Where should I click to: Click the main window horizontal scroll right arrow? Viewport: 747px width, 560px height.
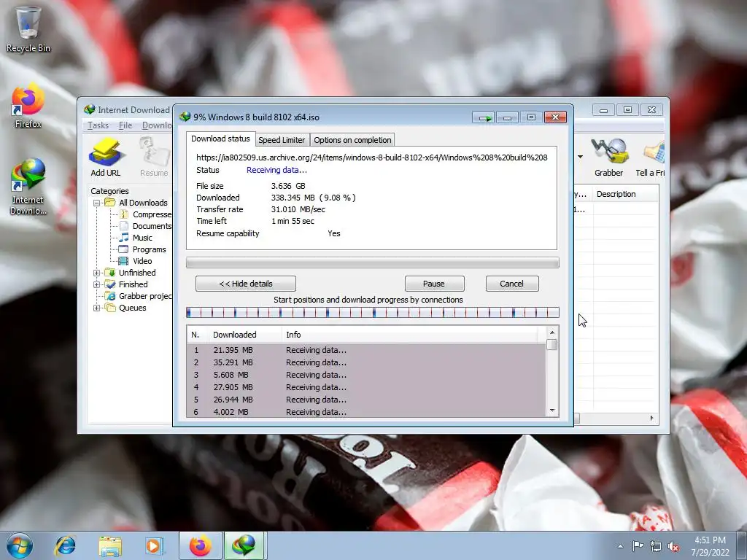pos(651,418)
